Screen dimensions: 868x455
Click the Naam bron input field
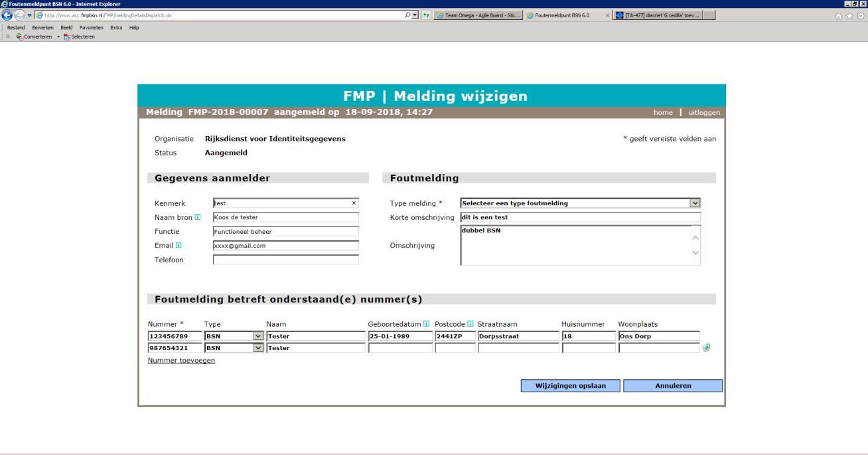point(285,217)
